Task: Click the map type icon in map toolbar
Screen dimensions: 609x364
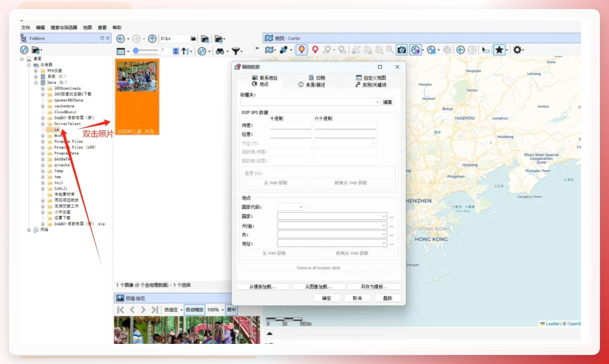Action: pyautogui.click(x=269, y=50)
